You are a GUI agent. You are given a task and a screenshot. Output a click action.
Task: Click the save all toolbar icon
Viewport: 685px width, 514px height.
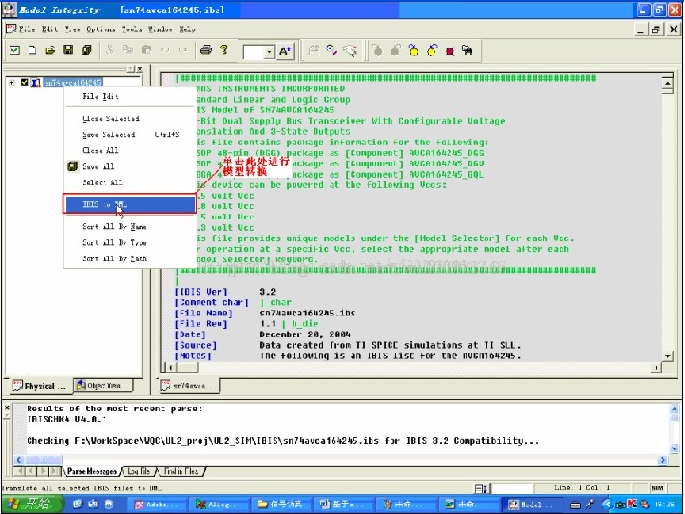(86, 50)
